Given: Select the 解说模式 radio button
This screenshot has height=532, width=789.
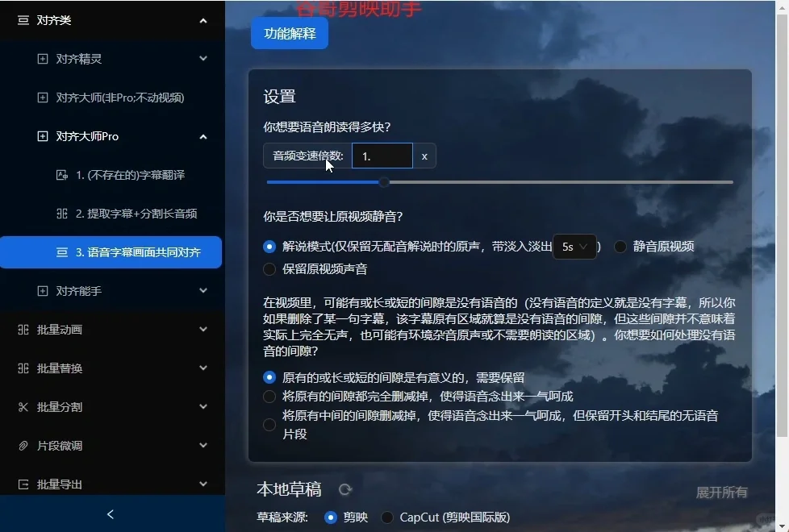Looking at the screenshot, I should 269,246.
